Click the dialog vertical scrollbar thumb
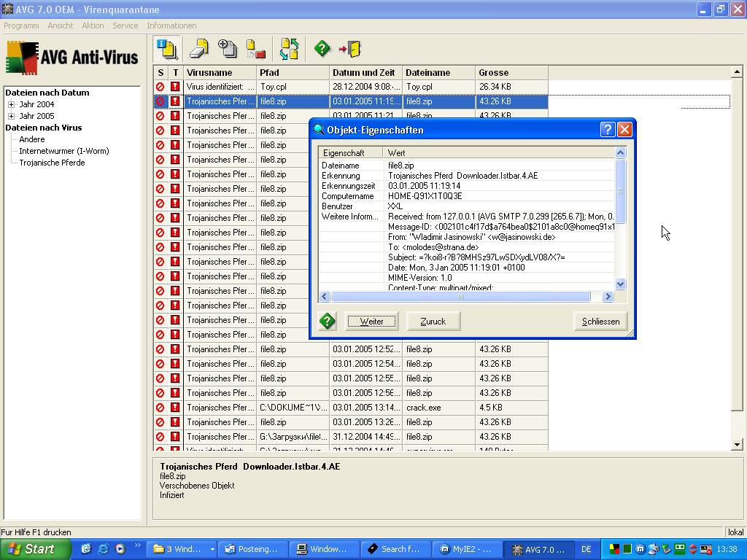 coord(620,191)
